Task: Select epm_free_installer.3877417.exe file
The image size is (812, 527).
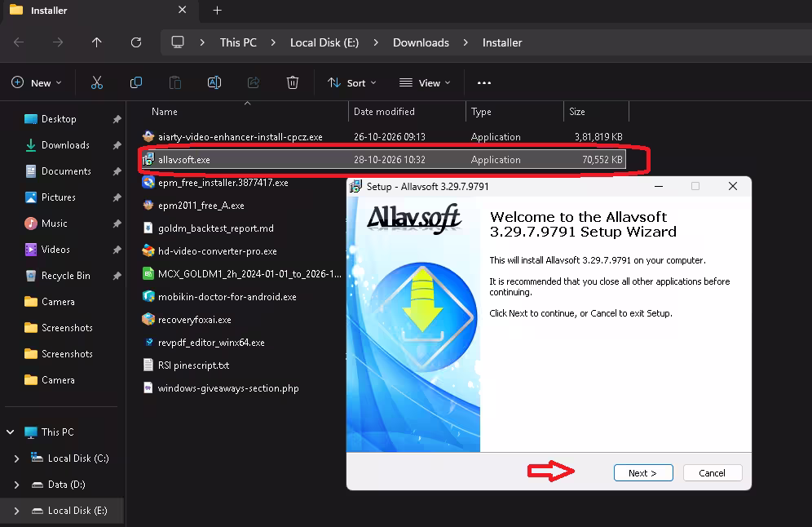Action: tap(223, 183)
